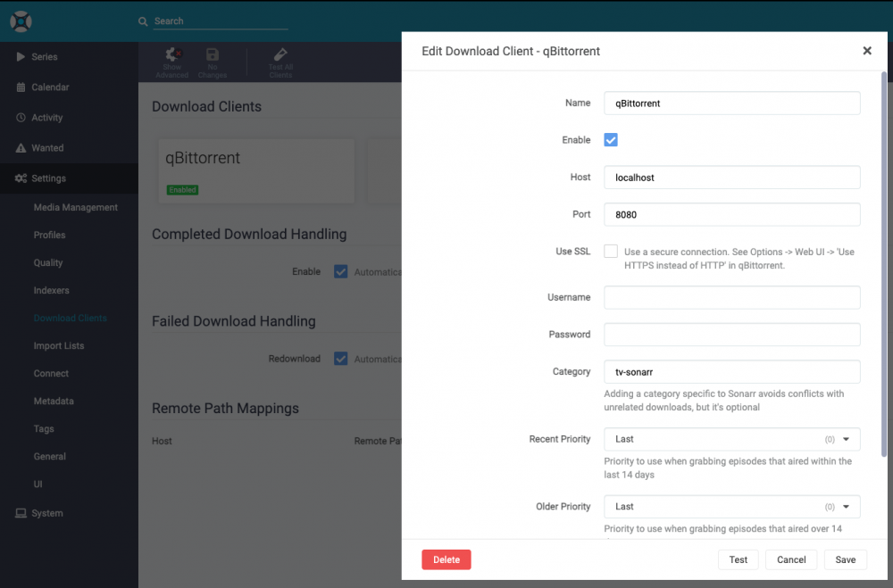This screenshot has height=588, width=893.
Task: Open Profiles settings
Action: tap(49, 235)
